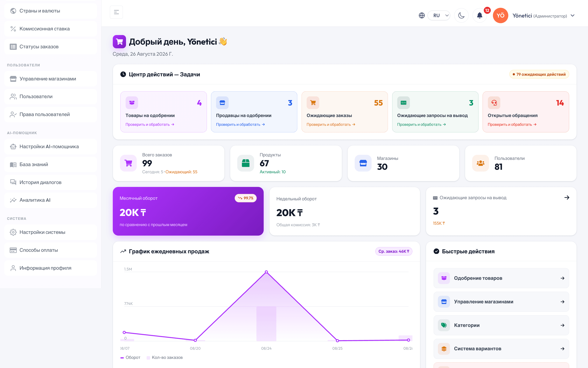Expand the Yönetici profile menu chevron
Image resolution: width=588 pixels, height=368 pixels.
pos(572,16)
